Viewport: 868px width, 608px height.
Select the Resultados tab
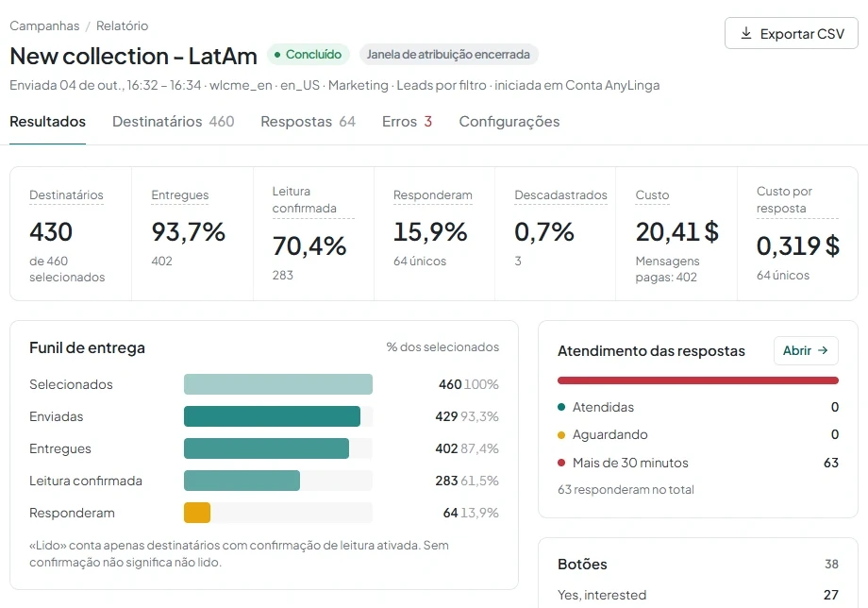47,122
